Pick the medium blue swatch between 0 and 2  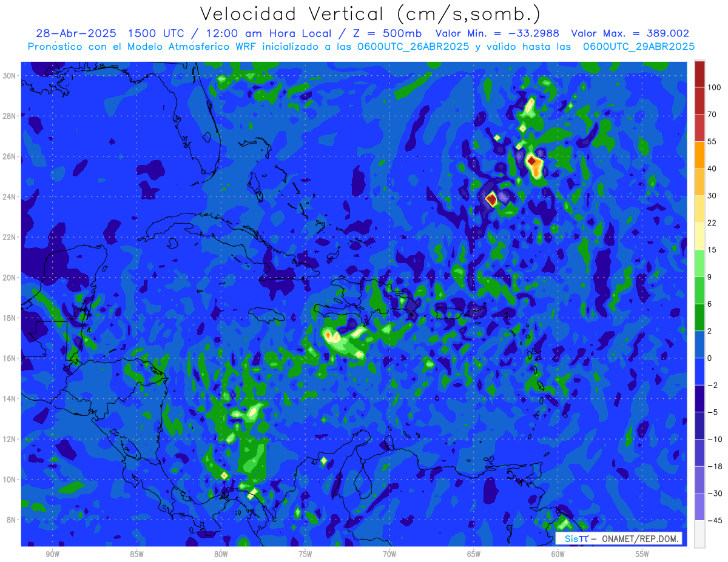pos(700,343)
